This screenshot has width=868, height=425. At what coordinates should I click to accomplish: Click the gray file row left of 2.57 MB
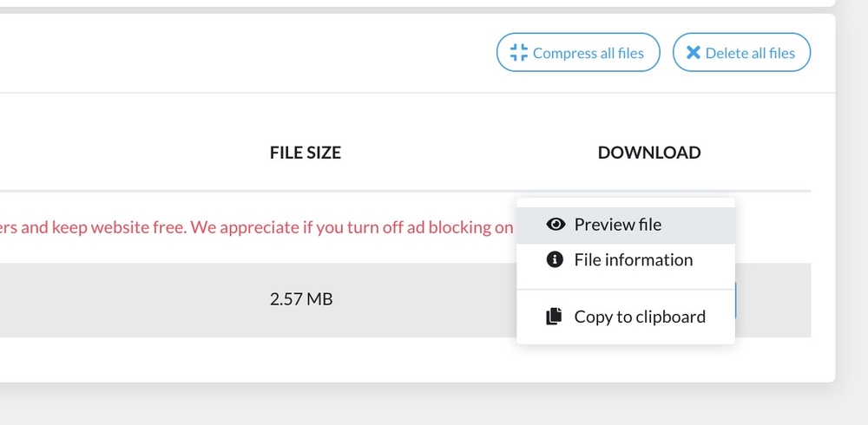click(130, 300)
